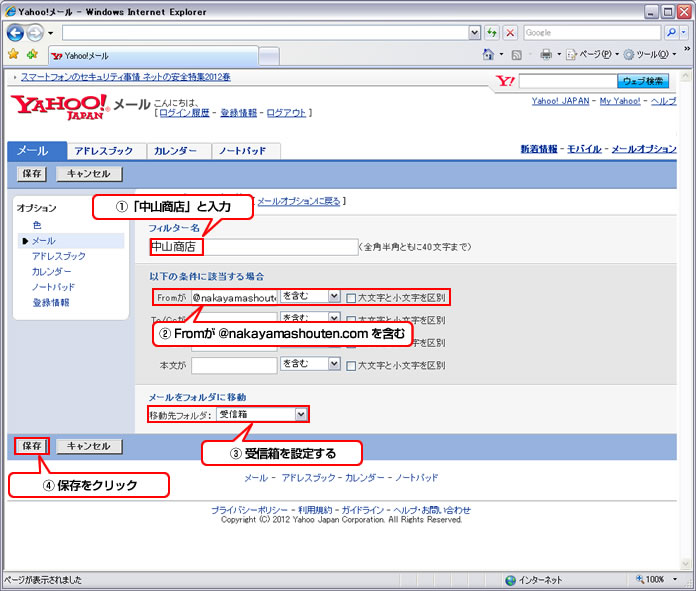The height and width of the screenshot is (591, 696).
Task: Refresh the page with green arrows icon
Action: tap(491, 32)
